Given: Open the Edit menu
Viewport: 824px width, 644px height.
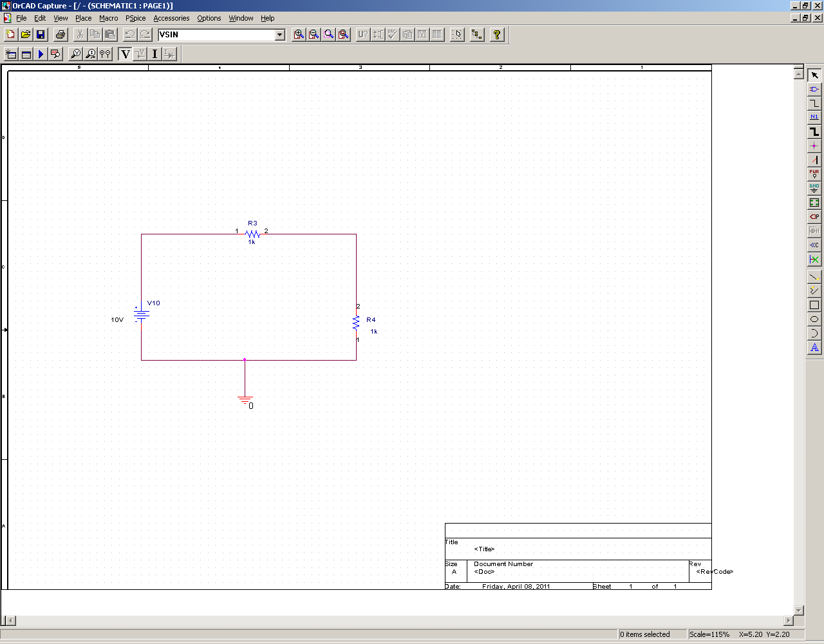Looking at the screenshot, I should tap(40, 18).
